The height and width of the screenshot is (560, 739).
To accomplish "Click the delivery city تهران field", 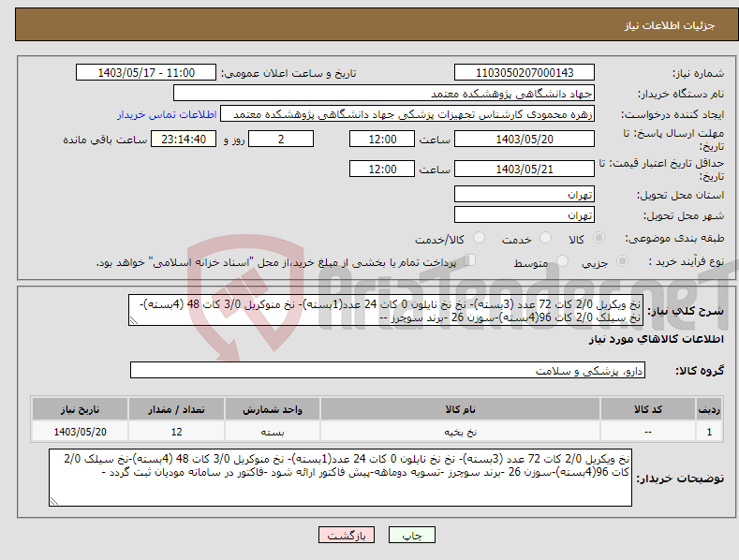I will (x=525, y=215).
